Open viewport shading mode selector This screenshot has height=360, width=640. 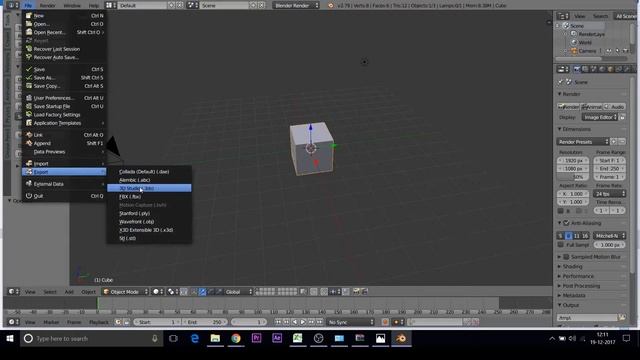(158, 291)
